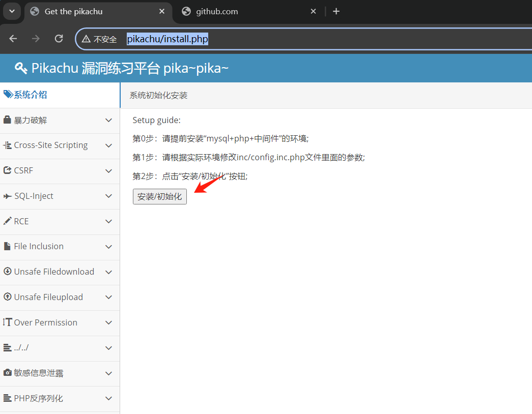Screen dimensions: 532x414
Task: Click the Setup guide: text
Action: [x=156, y=120]
